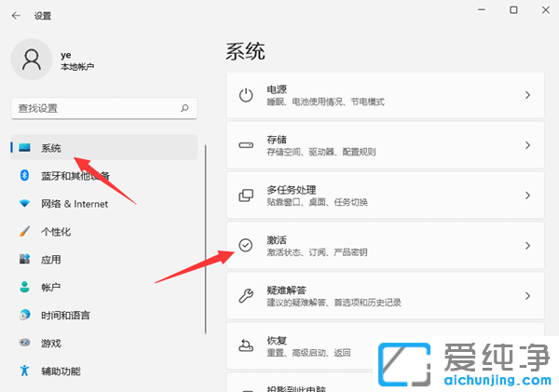
Task: Click the 个性化 paintbrush icon
Action: tap(24, 232)
